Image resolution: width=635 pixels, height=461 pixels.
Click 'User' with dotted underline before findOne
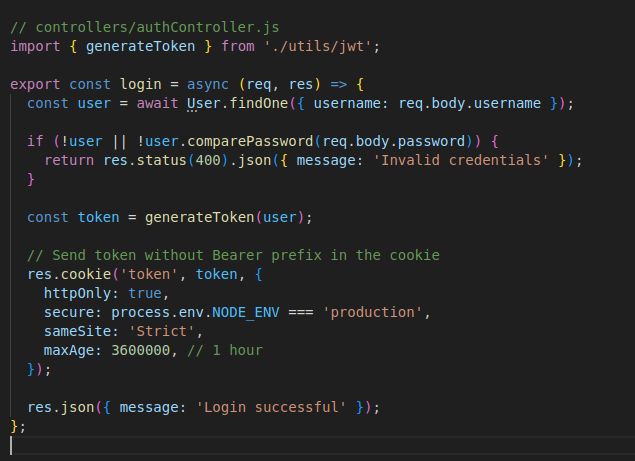(x=203, y=103)
